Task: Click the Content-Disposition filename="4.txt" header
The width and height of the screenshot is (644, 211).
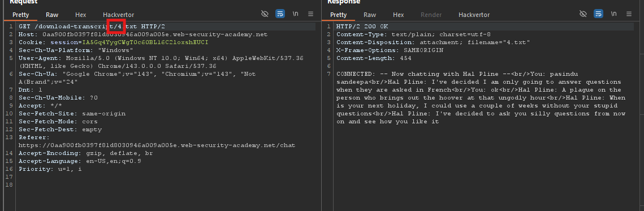Action: click(433, 42)
